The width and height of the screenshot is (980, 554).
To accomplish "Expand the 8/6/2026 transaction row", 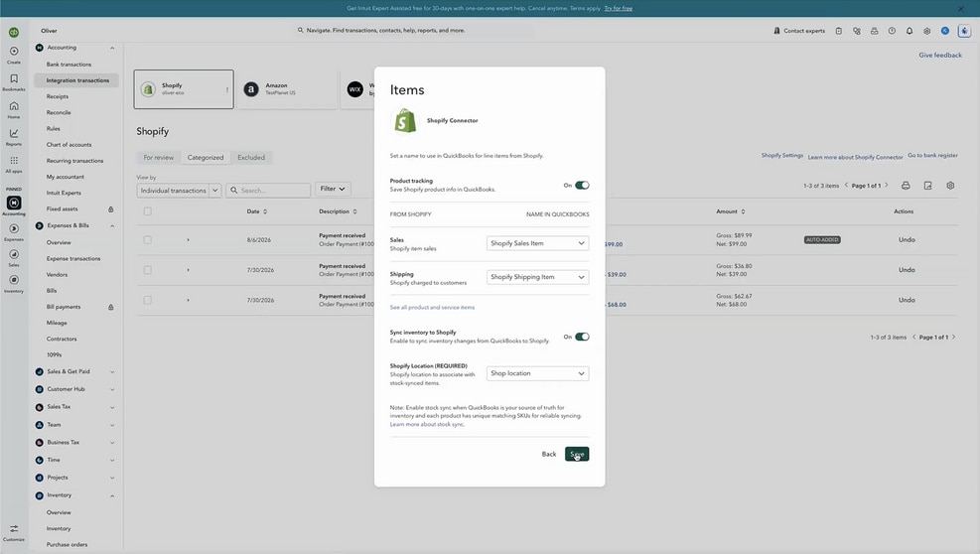I will pyautogui.click(x=188, y=240).
